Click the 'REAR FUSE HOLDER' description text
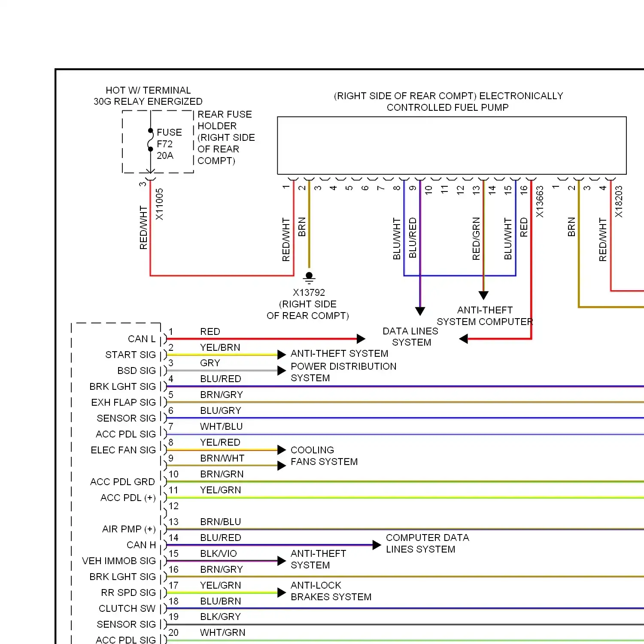This screenshot has height=644, width=644. 226,137
